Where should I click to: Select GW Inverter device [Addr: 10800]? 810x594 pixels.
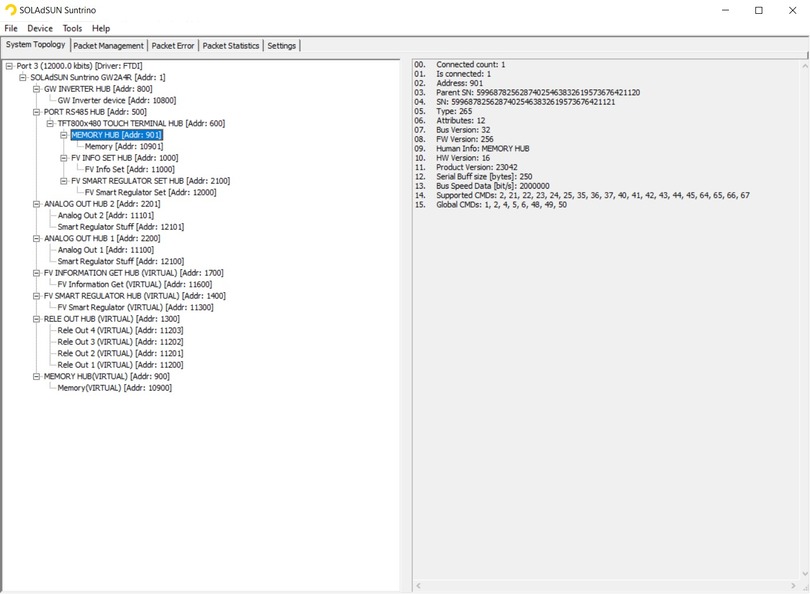[117, 100]
